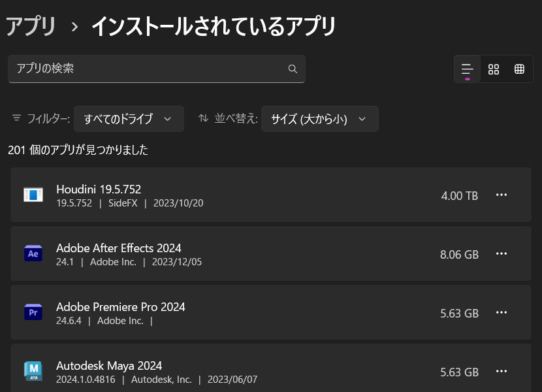Open more options for Autodesk Maya 2024
This screenshot has width=542, height=392.
pos(502,372)
